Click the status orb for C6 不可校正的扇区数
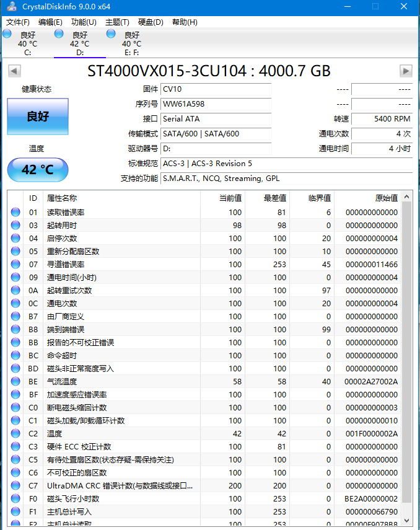420x530 pixels. 15,472
